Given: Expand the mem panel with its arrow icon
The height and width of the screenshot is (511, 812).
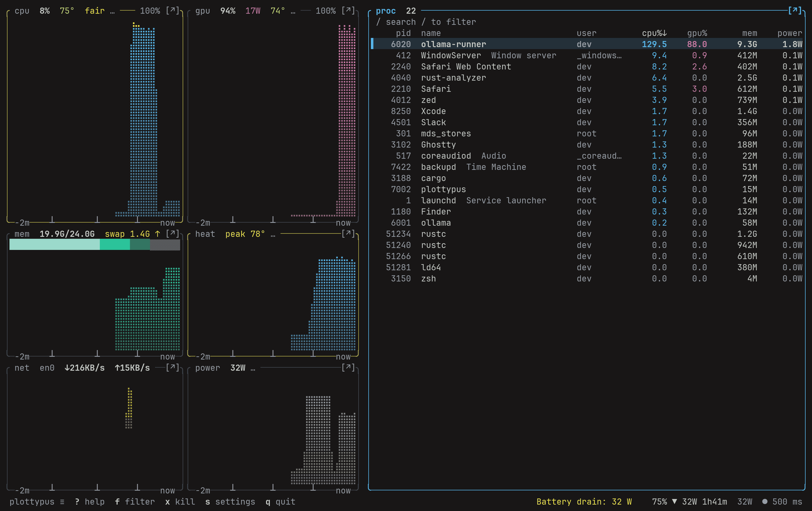Looking at the screenshot, I should [x=172, y=234].
